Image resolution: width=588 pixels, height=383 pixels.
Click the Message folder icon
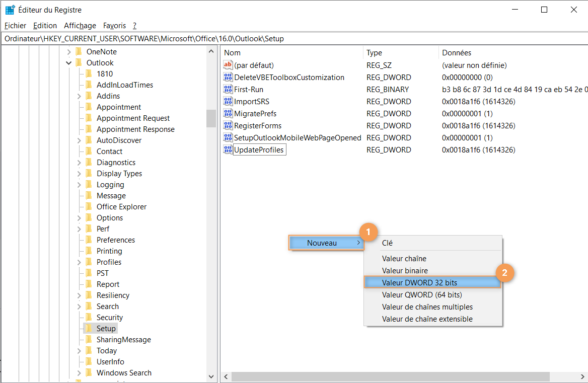(x=89, y=195)
